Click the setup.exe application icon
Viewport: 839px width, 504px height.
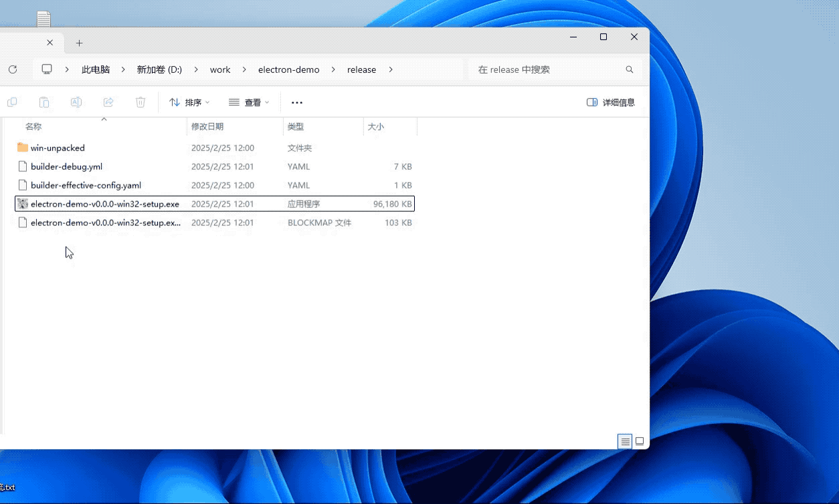tap(23, 204)
